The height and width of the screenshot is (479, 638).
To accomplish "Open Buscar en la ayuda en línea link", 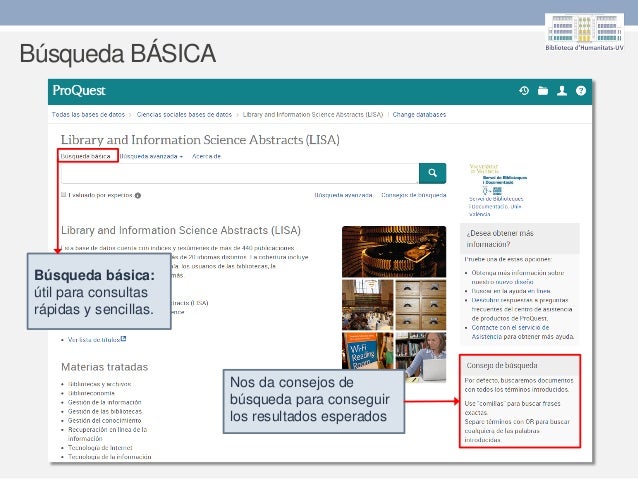I will coord(511,291).
